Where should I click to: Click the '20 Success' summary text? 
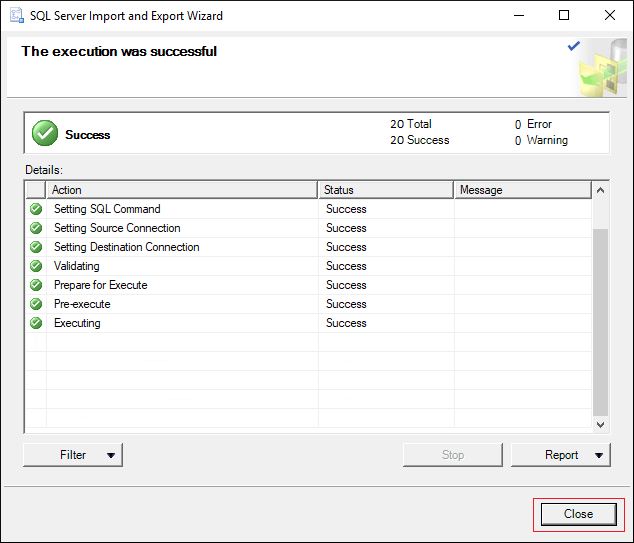pyautogui.click(x=420, y=140)
